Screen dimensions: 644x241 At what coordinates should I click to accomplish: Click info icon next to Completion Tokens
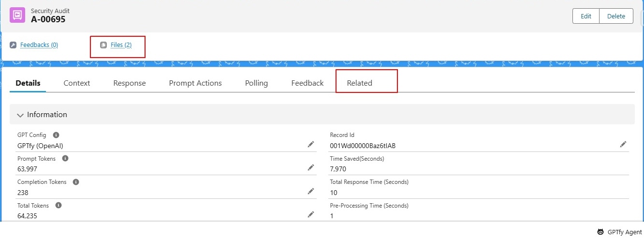(x=76, y=182)
